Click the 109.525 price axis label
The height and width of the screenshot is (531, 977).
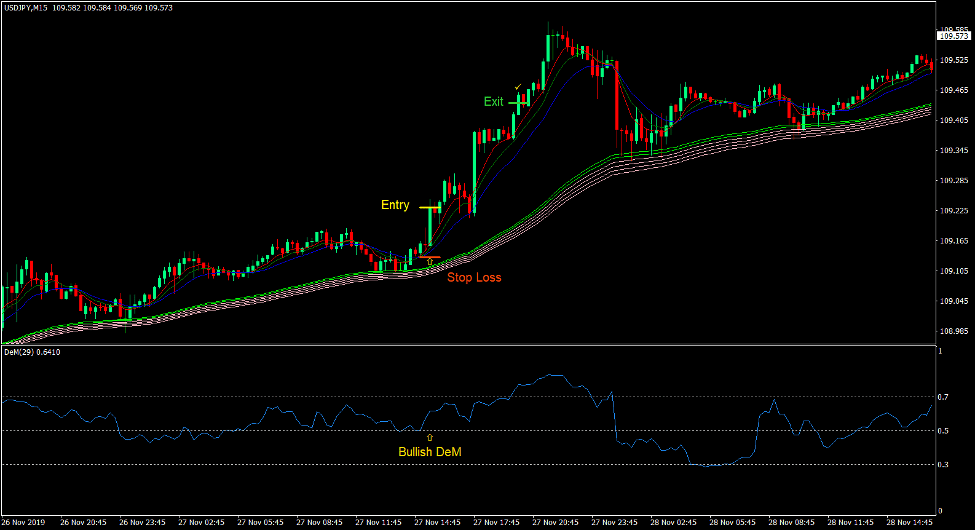point(955,60)
